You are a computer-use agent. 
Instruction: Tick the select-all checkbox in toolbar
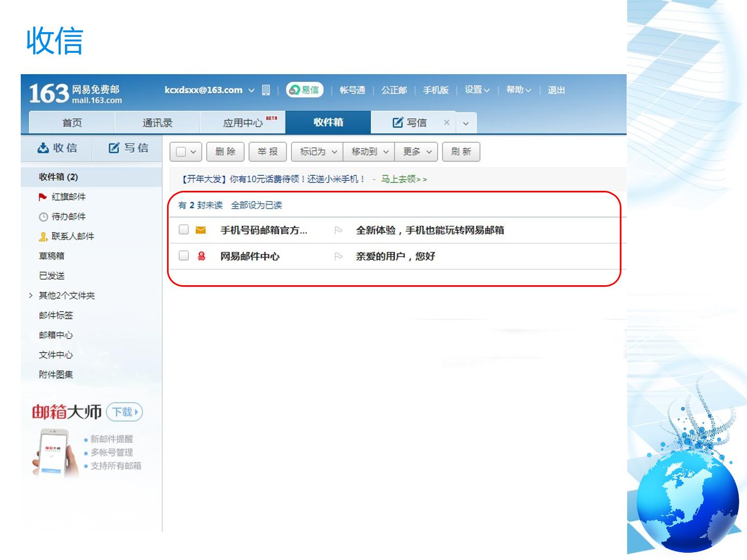[181, 152]
